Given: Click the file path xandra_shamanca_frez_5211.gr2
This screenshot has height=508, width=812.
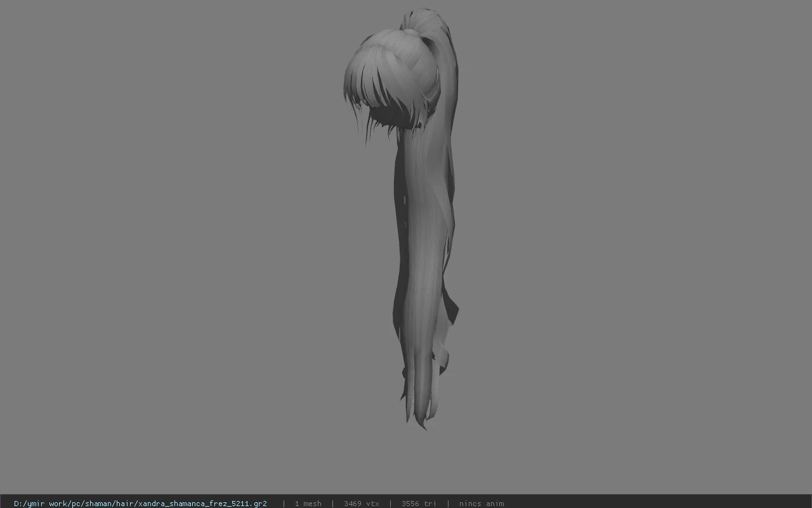Looking at the screenshot, I should [x=140, y=504].
